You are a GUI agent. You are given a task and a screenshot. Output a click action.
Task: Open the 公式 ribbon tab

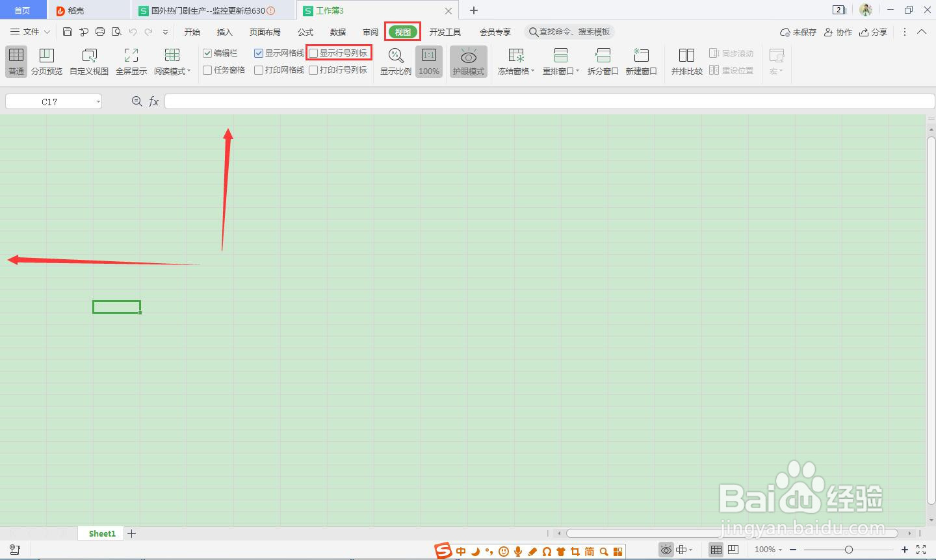[x=305, y=32]
